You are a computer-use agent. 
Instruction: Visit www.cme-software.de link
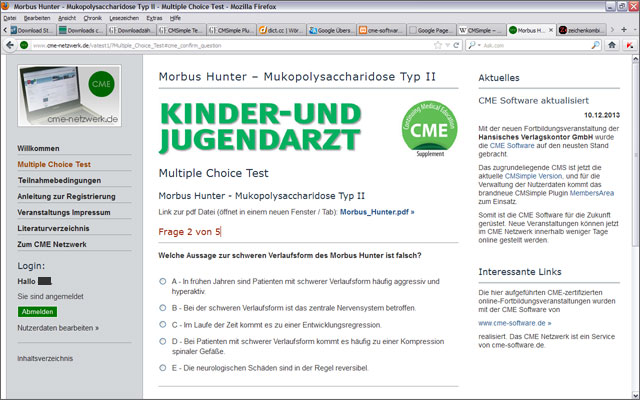(x=515, y=323)
